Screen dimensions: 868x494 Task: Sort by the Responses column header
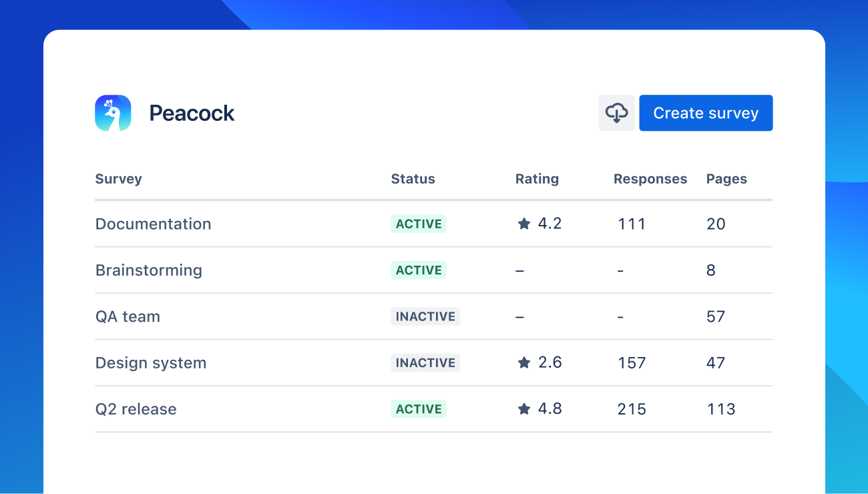pos(650,179)
